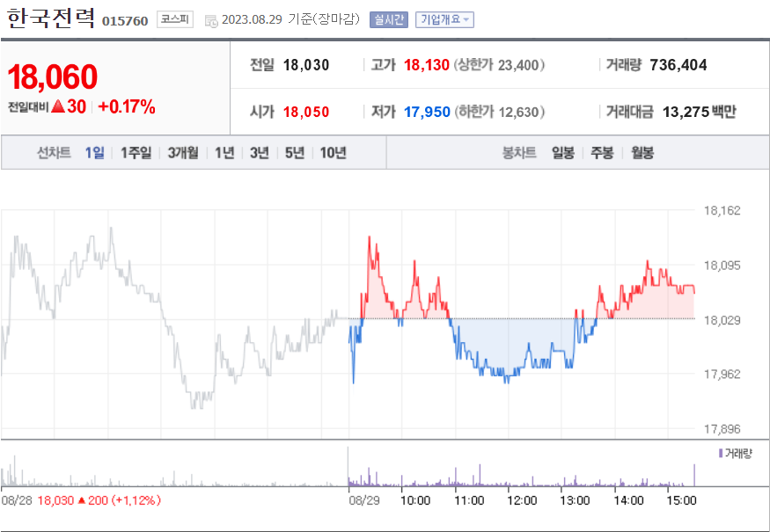Click the 14:00 time axis label
The image size is (770, 532).
click(628, 500)
